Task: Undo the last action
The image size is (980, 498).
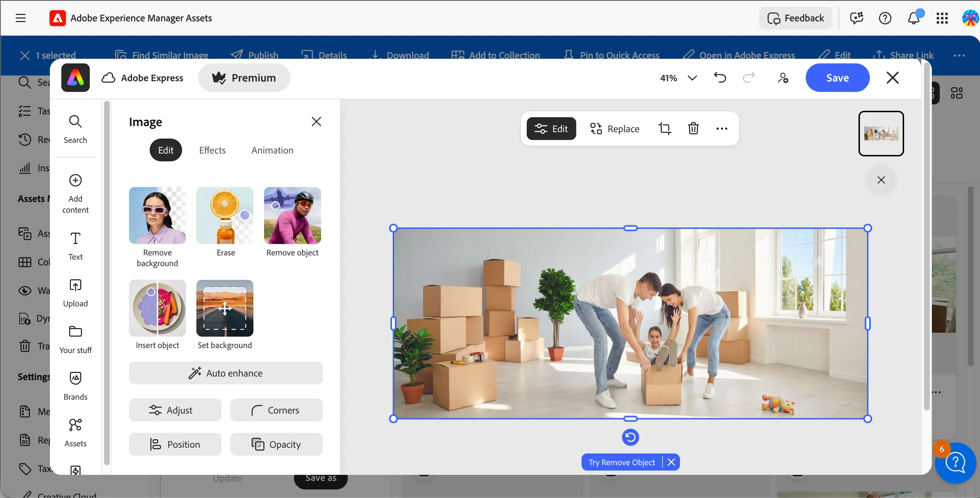Action: click(x=720, y=78)
